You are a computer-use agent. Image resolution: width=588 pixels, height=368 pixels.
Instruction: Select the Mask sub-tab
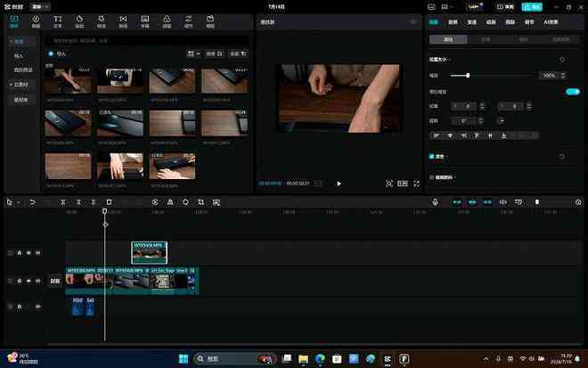pos(524,39)
